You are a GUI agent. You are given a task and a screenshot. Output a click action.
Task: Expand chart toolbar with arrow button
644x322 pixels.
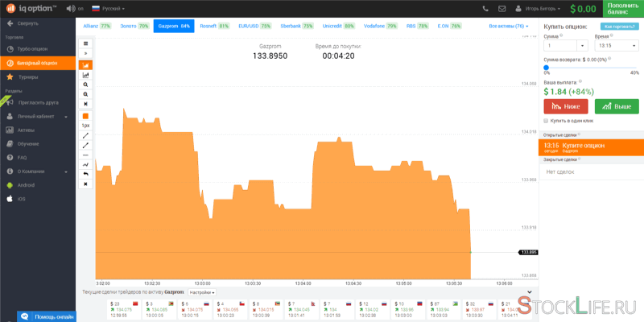85,53
